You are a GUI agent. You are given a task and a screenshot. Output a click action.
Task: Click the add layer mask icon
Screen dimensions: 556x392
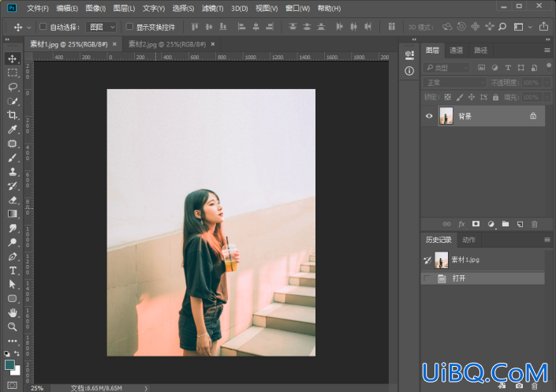coord(476,224)
